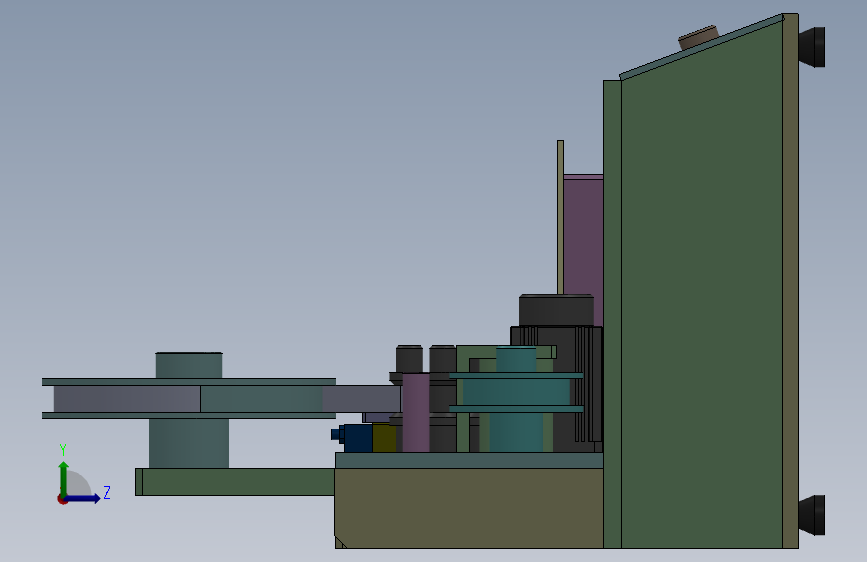
Task: Select the small yellow-olive block beside the blue part
Action: (x=384, y=438)
